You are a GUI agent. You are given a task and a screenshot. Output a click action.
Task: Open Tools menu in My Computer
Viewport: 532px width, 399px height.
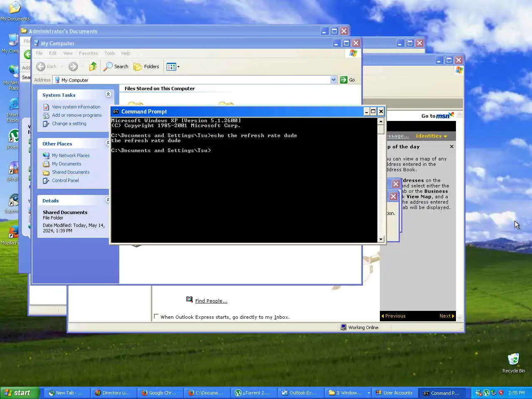(110, 53)
